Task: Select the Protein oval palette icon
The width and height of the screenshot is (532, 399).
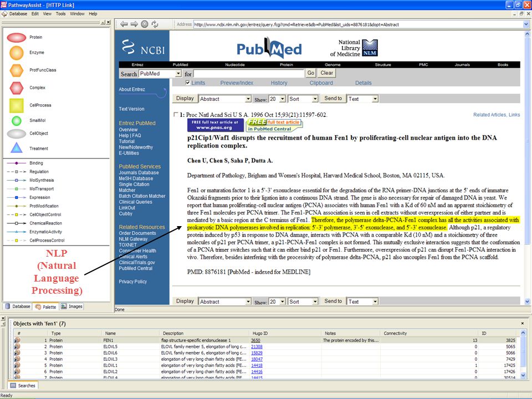Action: [x=17, y=37]
